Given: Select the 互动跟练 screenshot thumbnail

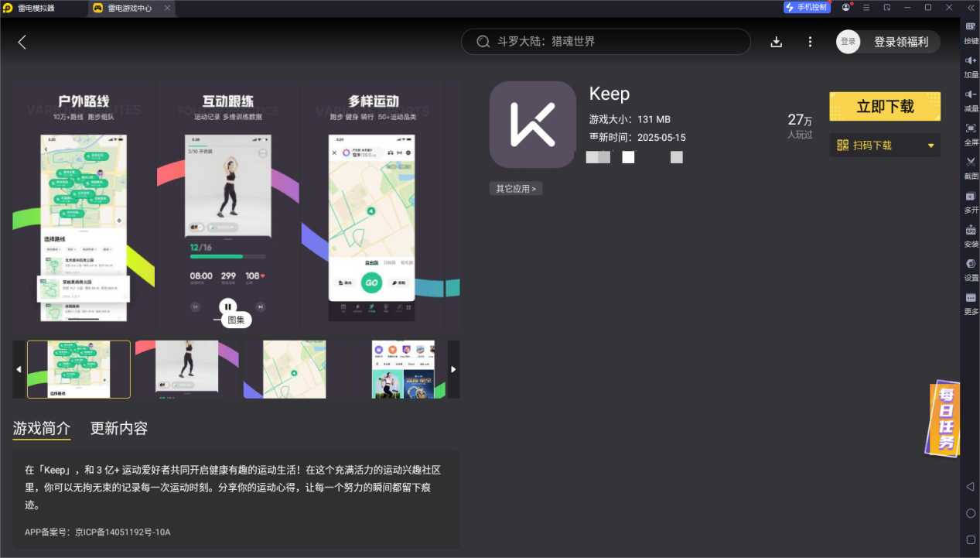Looking at the screenshot, I should (x=186, y=369).
